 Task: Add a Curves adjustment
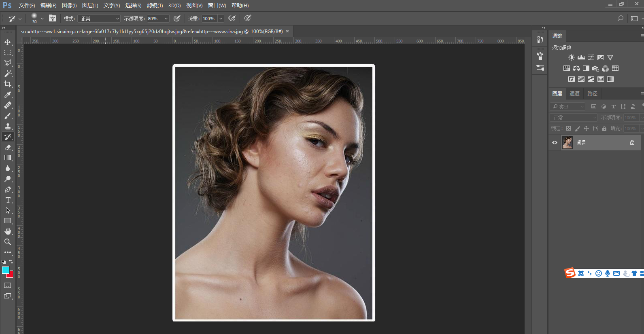591,57
